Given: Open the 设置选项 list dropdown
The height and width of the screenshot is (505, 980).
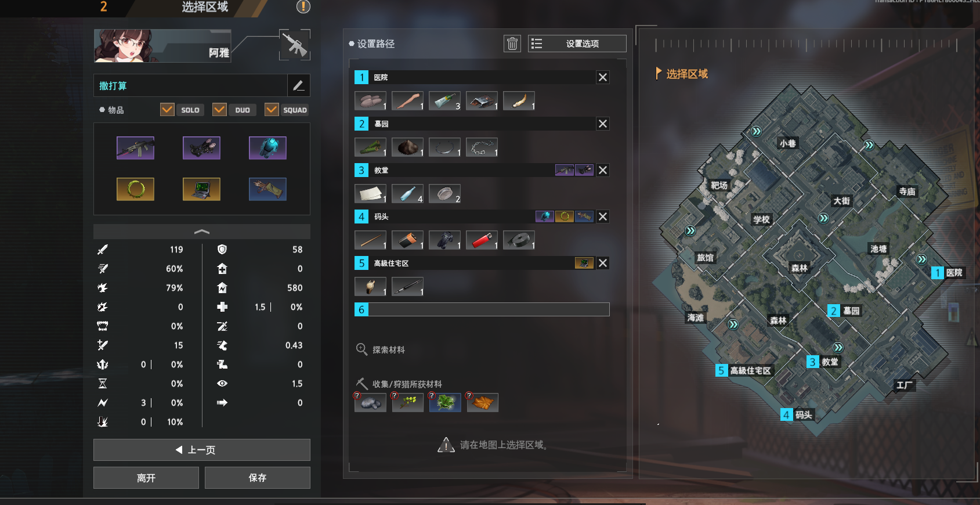Looking at the screenshot, I should 577,44.
